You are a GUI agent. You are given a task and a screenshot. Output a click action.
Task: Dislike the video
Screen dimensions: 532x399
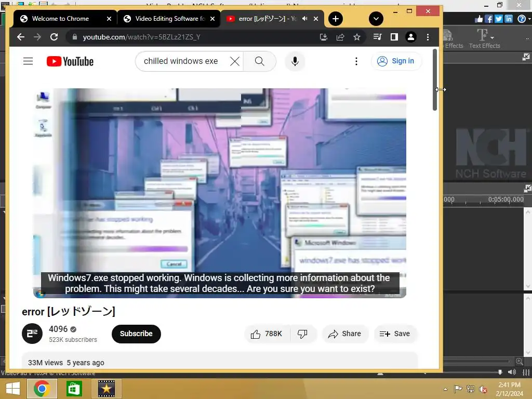tap(302, 334)
